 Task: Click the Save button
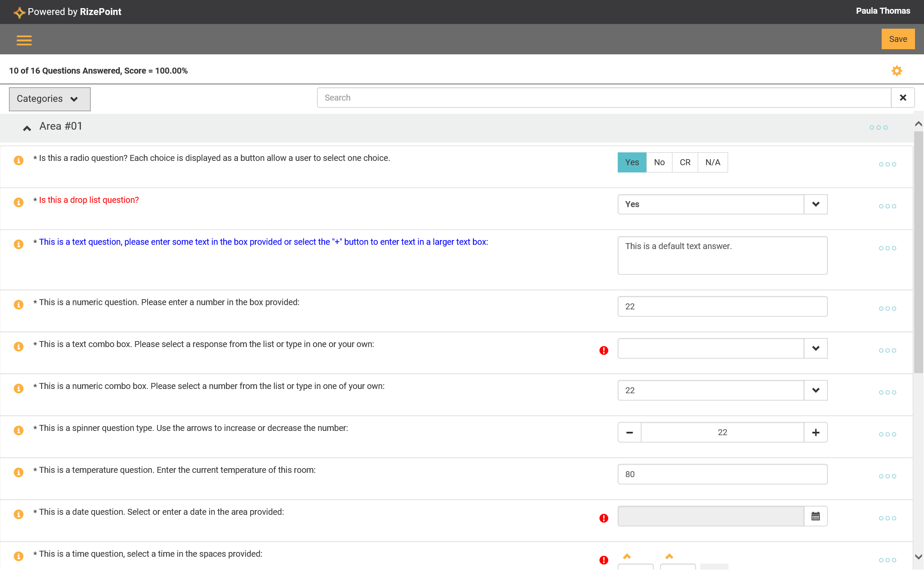click(897, 39)
